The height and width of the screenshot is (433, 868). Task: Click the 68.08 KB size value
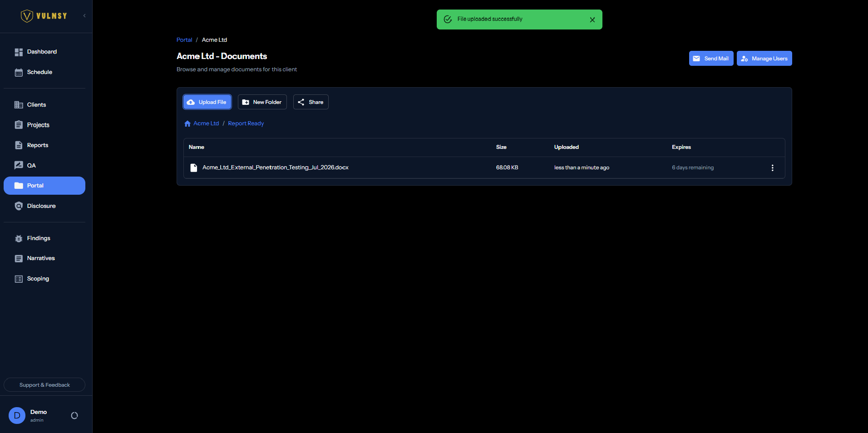pyautogui.click(x=507, y=167)
